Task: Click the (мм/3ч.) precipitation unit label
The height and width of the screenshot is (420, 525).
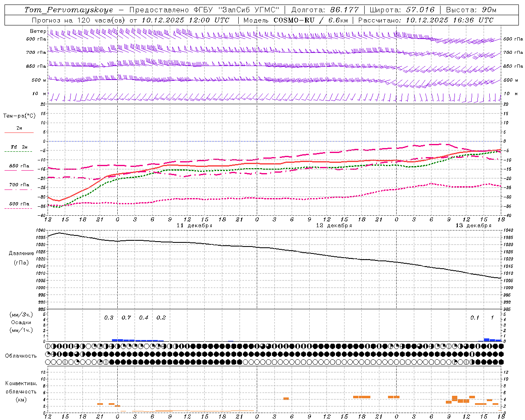Action: pos(21,315)
